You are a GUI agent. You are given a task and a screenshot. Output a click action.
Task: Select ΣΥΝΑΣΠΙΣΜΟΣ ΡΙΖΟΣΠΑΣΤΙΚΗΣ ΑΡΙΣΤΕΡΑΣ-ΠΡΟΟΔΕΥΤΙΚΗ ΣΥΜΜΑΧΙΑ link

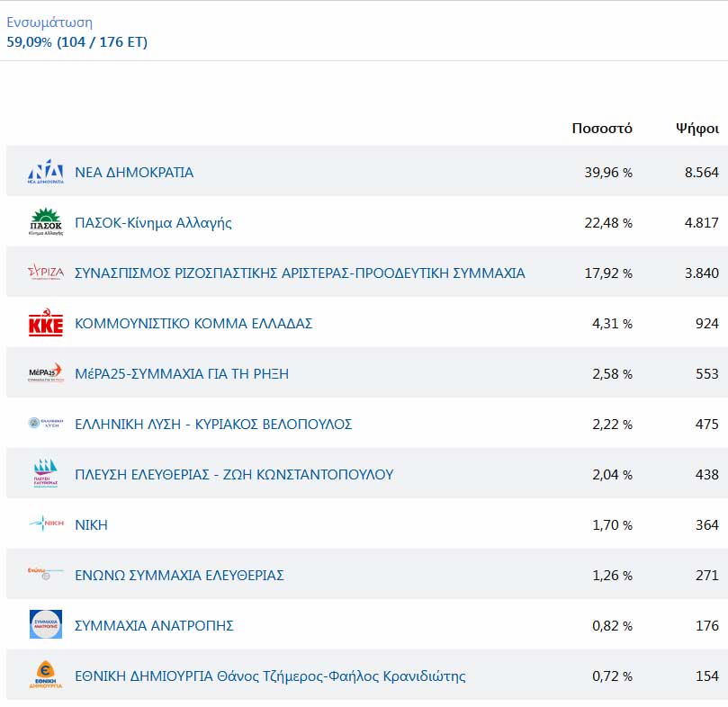click(300, 273)
